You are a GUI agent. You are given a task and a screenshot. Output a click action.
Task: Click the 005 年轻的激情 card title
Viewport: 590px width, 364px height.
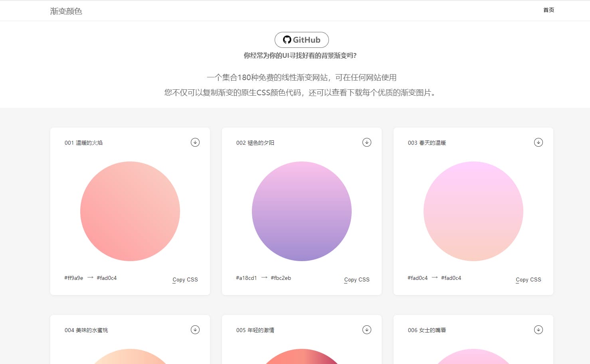pos(255,330)
